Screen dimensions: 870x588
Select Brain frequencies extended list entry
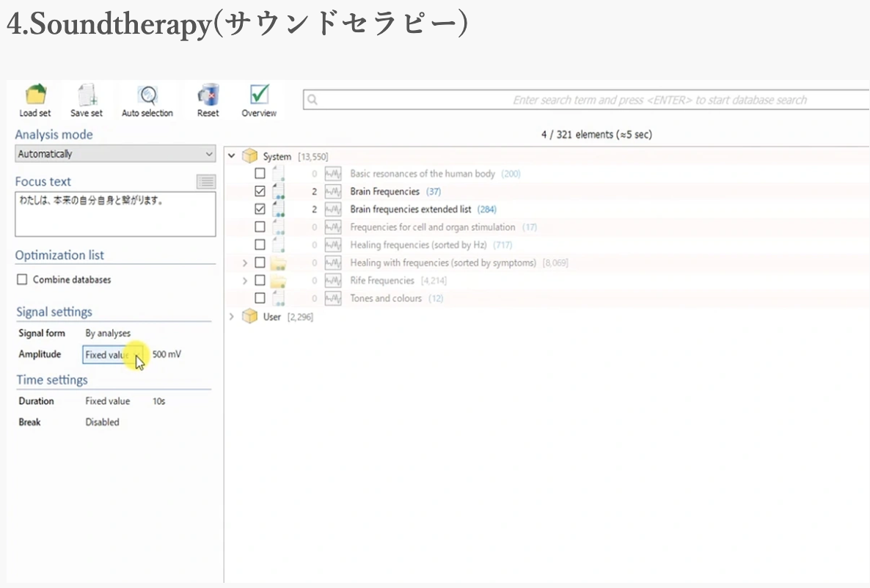point(410,210)
